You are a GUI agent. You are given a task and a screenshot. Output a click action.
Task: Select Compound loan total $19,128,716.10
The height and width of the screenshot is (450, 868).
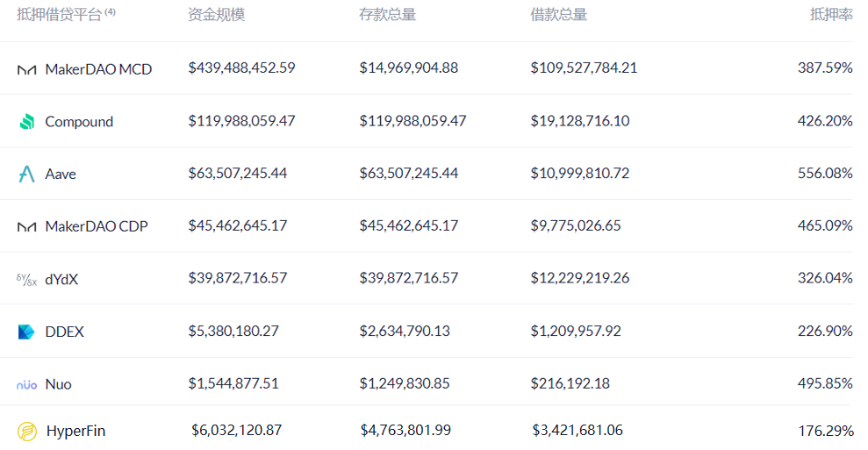579,121
